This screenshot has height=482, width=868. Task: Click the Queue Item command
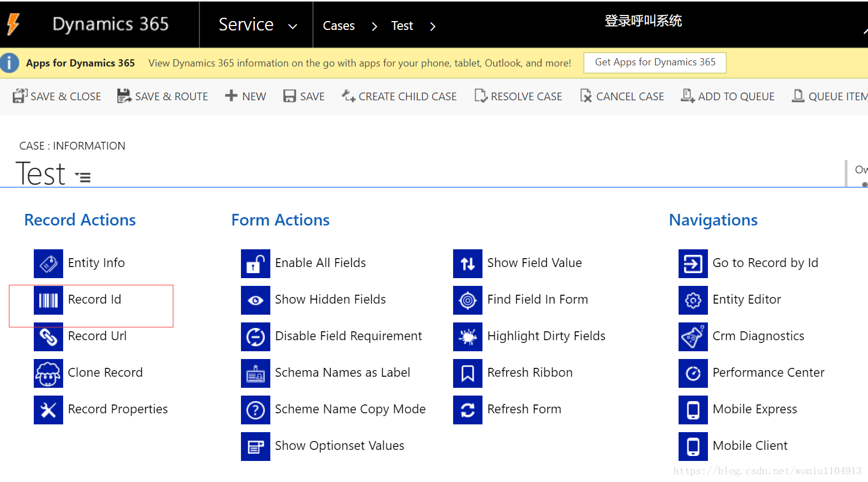tap(830, 96)
